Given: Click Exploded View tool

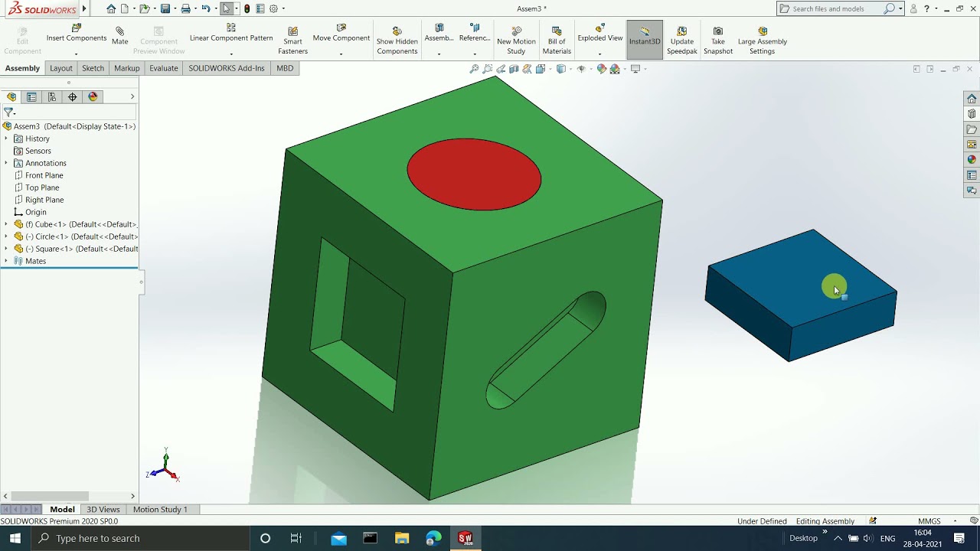Looking at the screenshot, I should [600, 33].
